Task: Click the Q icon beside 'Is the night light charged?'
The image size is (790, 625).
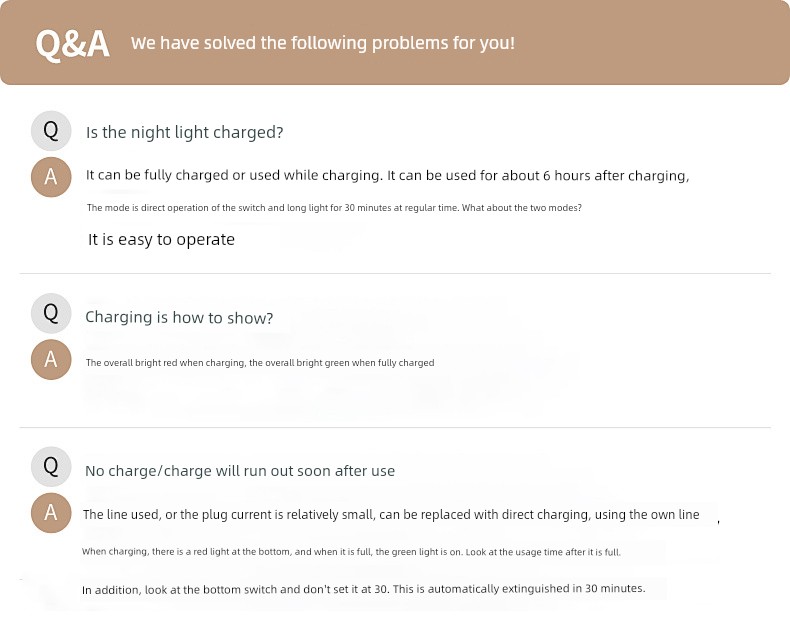Action: pos(51,131)
